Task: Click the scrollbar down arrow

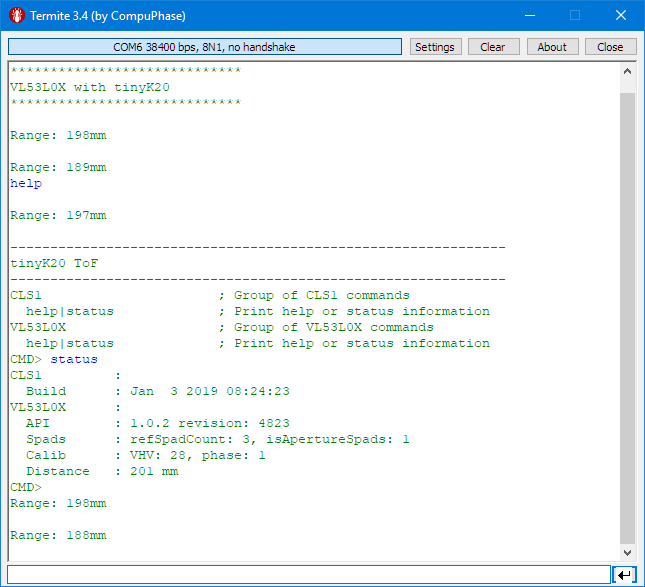Action: coord(628,553)
